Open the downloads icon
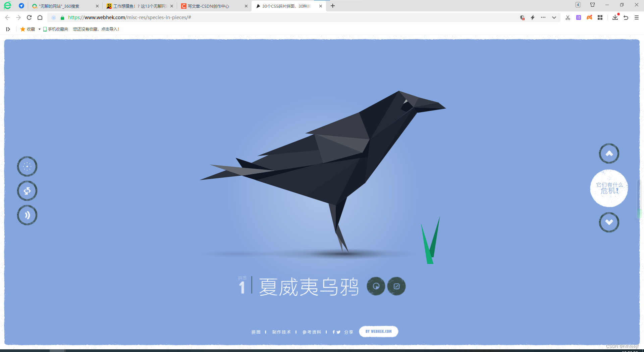Viewport: 644px width, 352px height. tap(615, 17)
